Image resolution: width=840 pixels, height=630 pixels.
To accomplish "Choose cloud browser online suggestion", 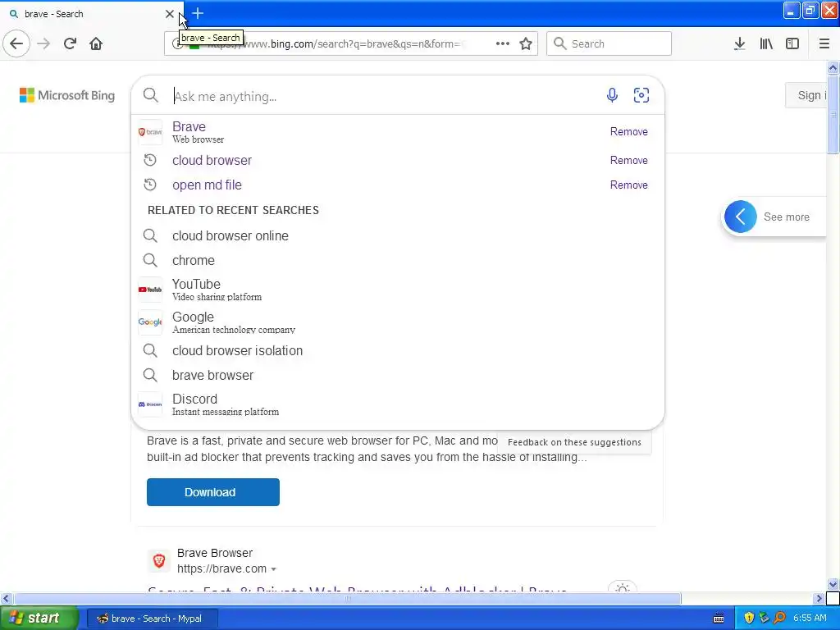I will click(x=398, y=235).
